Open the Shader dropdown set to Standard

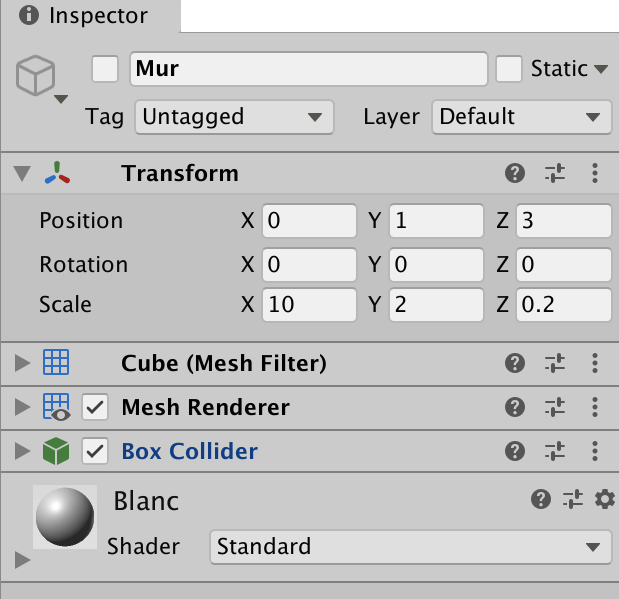(410, 546)
